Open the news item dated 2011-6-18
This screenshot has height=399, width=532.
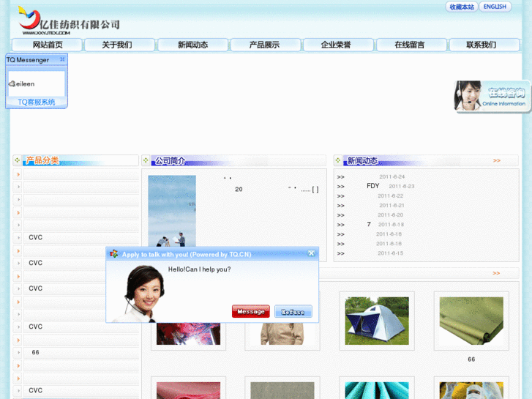386,225
